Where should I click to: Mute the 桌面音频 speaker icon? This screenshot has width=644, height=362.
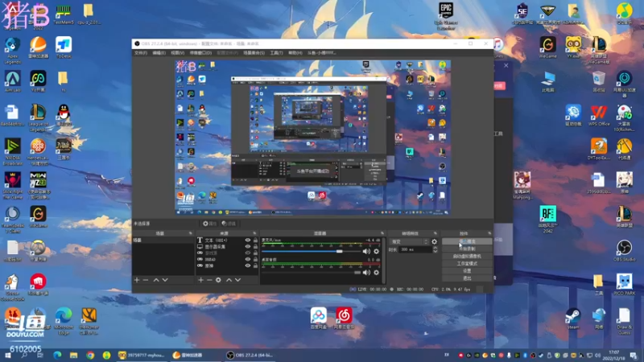pyautogui.click(x=366, y=273)
